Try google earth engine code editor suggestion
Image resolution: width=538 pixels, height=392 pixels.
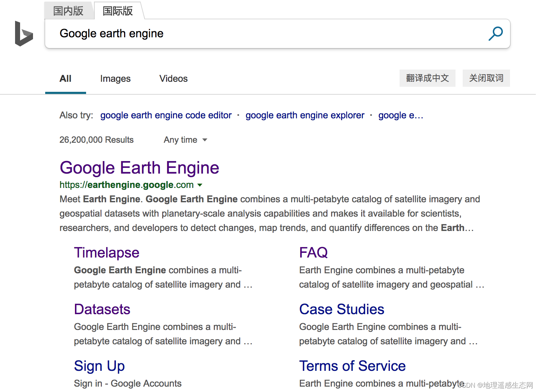point(166,115)
